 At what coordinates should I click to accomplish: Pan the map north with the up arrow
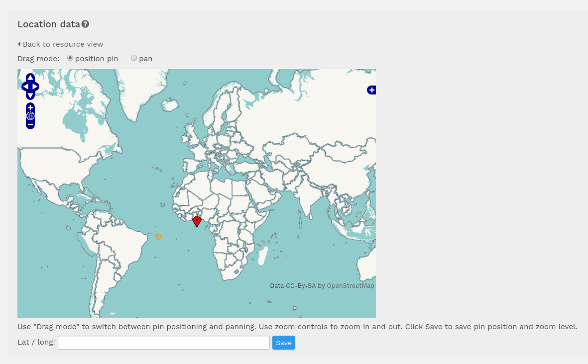[30, 78]
